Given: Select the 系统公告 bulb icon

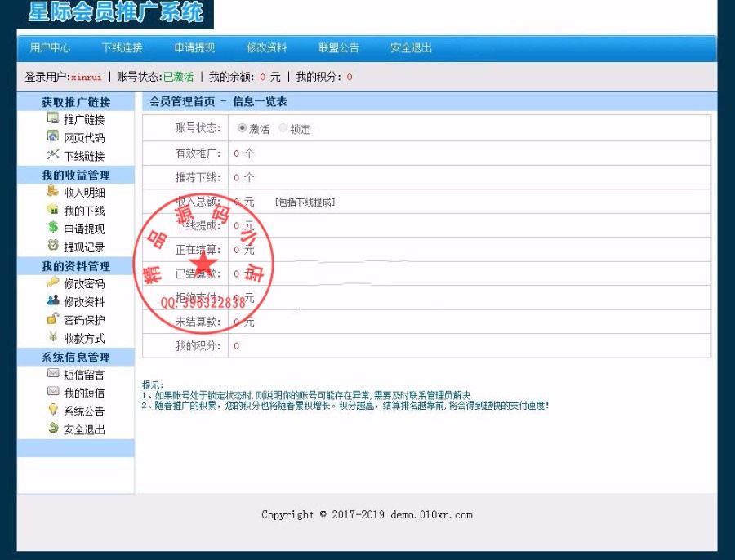Looking at the screenshot, I should point(52,411).
